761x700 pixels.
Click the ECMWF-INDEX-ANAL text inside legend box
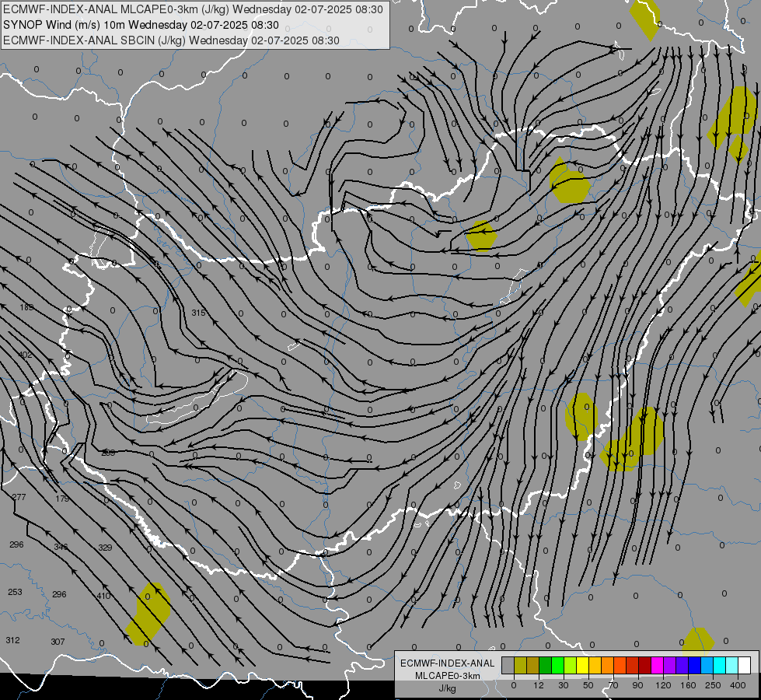pyautogui.click(x=448, y=663)
